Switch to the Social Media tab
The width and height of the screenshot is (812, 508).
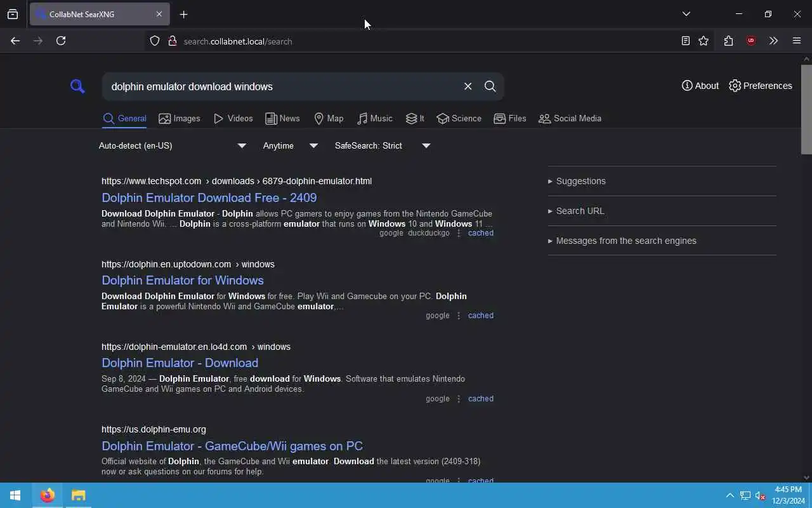click(570, 119)
